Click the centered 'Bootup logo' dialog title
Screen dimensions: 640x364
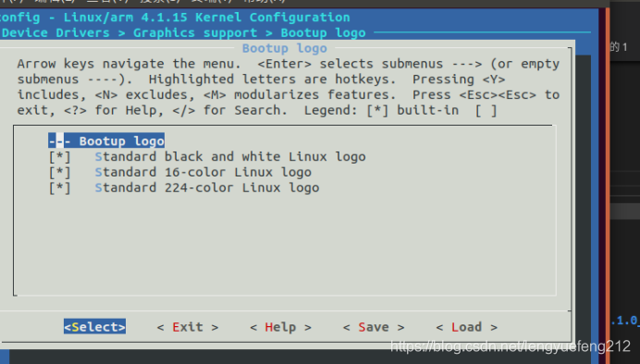tap(285, 48)
